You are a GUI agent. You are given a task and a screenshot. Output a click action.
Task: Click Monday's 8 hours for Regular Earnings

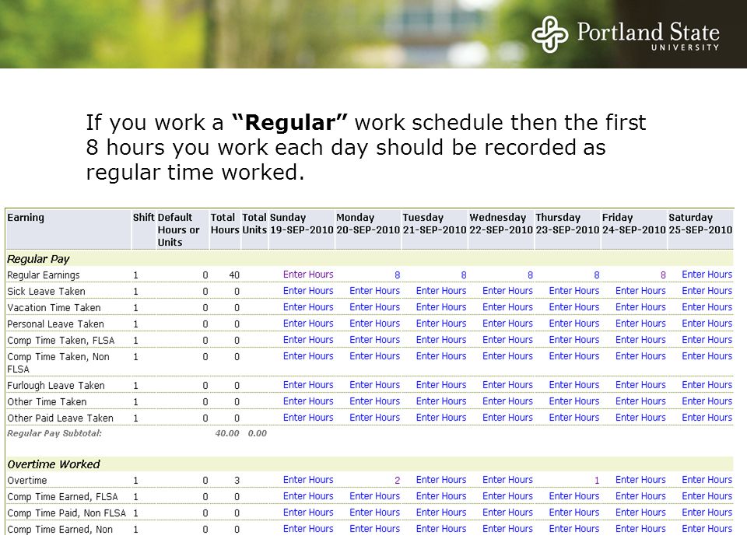(x=398, y=275)
